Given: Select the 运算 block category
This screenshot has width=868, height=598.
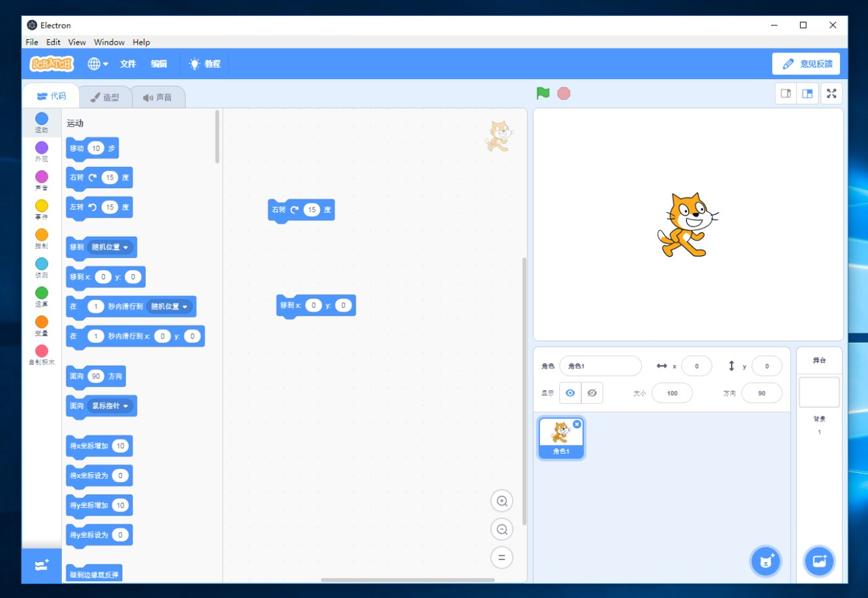Looking at the screenshot, I should (41, 297).
